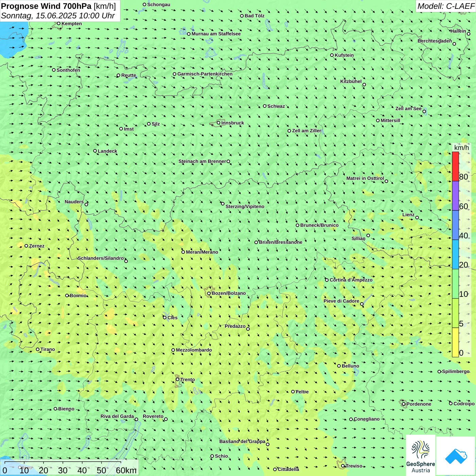Select the Bassano del Grappa label
476x476 pixels.
242,441
